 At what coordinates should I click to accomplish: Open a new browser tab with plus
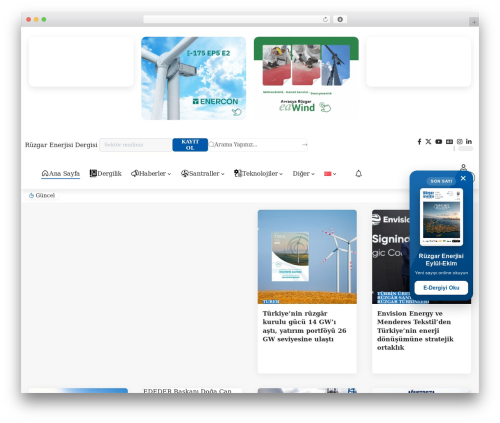coord(474,22)
